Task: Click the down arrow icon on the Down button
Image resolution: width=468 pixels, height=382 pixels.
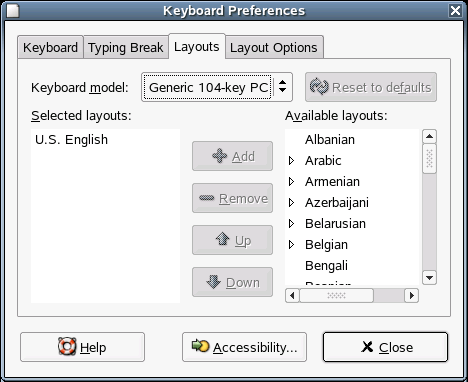Action: [213, 282]
